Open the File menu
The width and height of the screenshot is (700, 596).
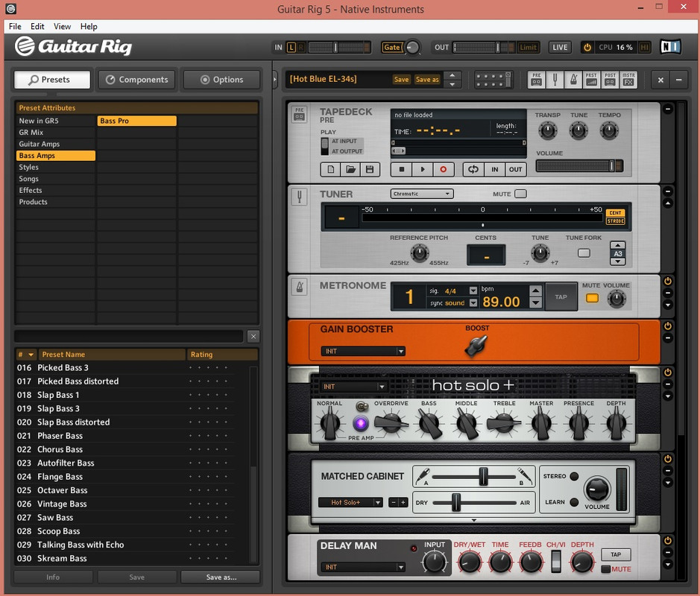pos(15,26)
